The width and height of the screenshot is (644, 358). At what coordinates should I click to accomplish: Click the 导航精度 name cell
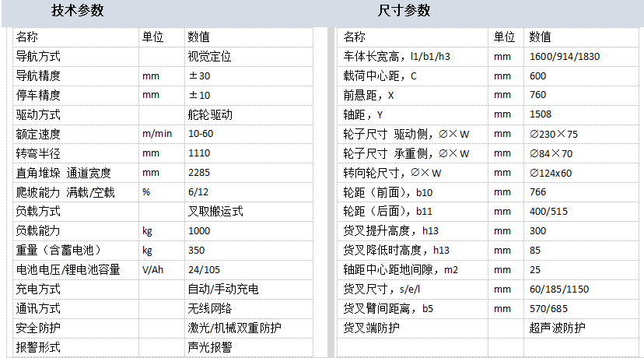click(76, 75)
